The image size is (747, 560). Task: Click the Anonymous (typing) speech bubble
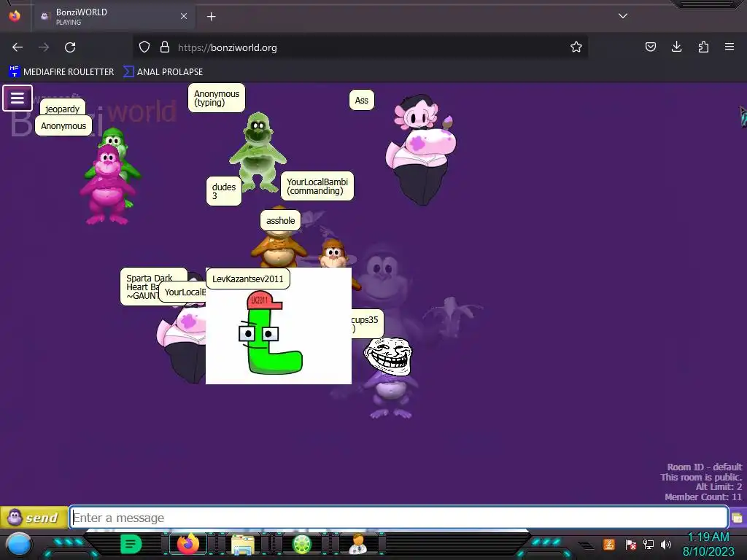216,98
